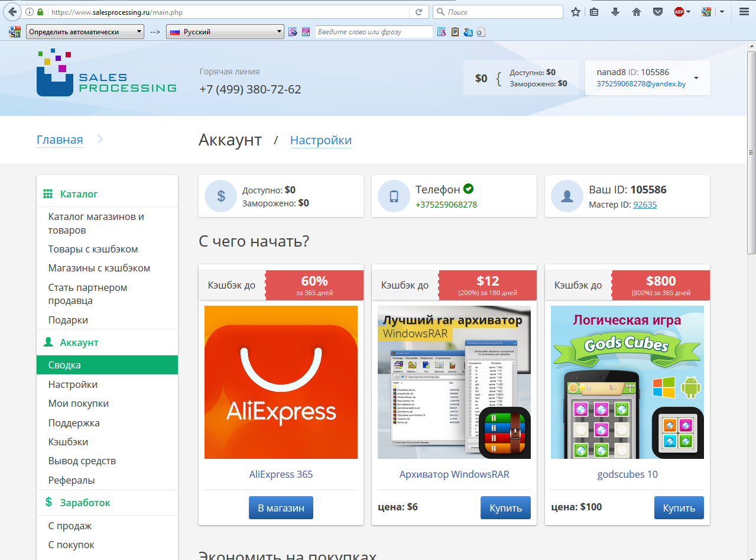756x560 pixels.
Task: Click the chevron after 'Главная'
Action: 100,140
